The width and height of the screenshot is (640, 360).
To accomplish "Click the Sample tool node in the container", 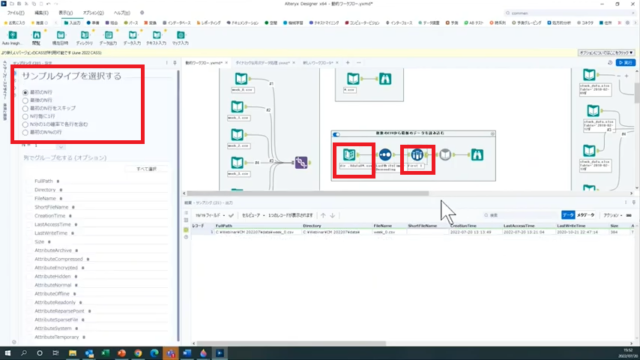I will point(417,155).
